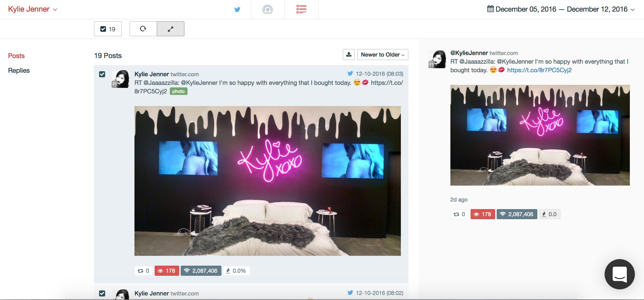Click the expand arrows icon button
Screen dimensions: 644x300
coord(171,29)
